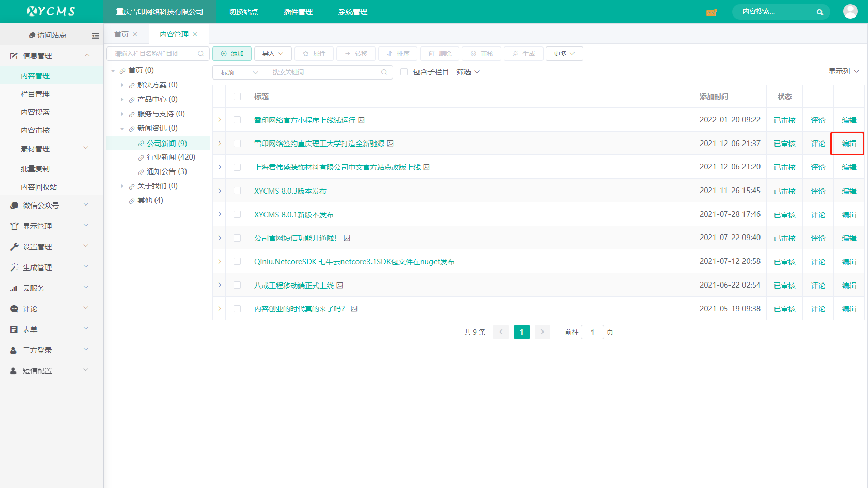Viewport: 868px width, 488px height.
Task: Click the 信息管理 edit icon
Action: [14, 56]
